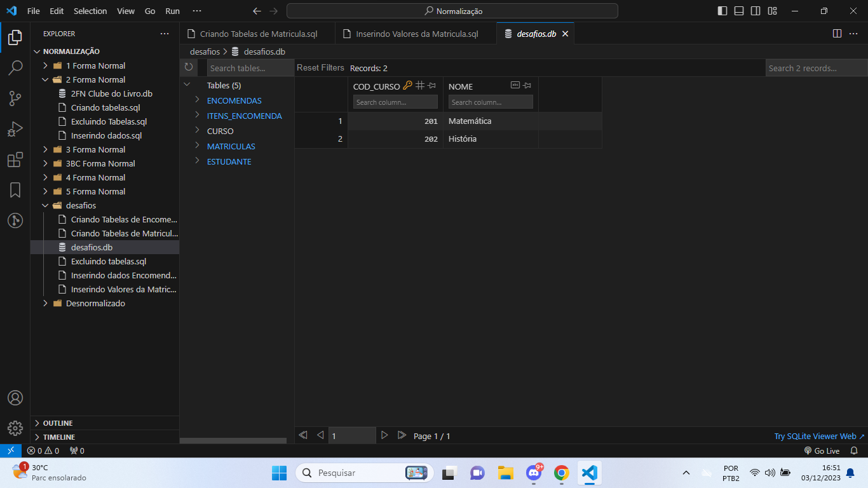Expand the ENCOMENDAS table node
868x488 pixels.
198,100
